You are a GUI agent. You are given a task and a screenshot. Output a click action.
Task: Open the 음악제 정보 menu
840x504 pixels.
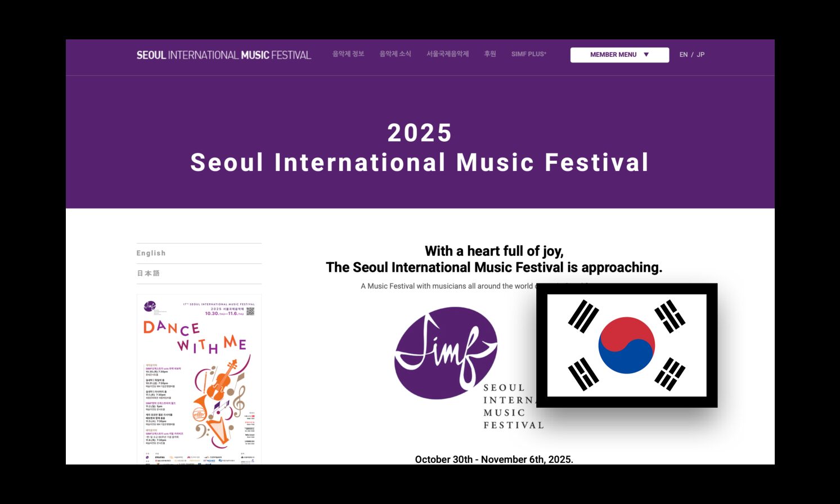pos(348,54)
